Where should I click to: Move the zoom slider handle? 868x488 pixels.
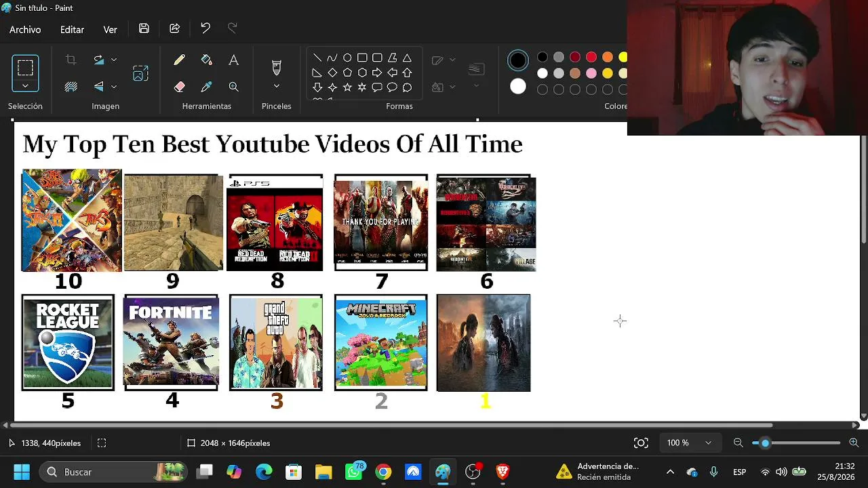765,443
